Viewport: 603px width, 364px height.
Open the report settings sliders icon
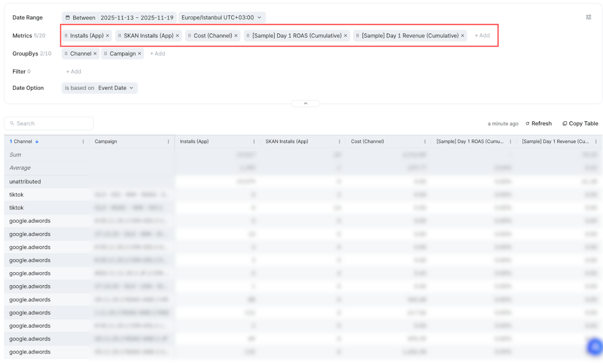pos(589,17)
